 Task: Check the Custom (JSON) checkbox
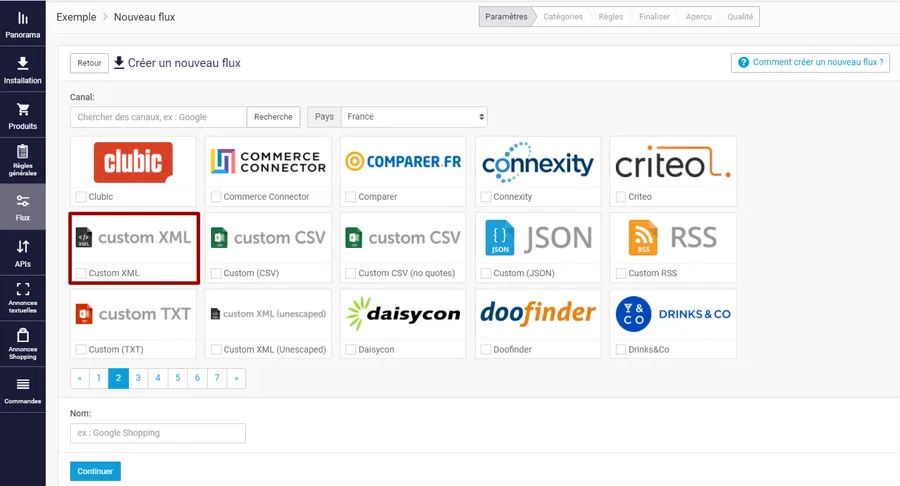486,273
